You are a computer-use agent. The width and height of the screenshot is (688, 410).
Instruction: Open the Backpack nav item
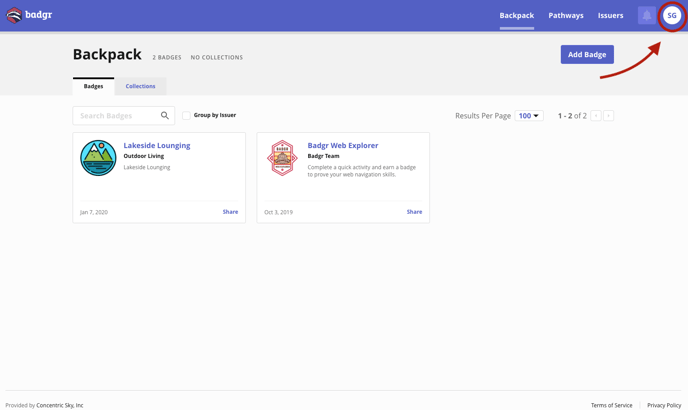coord(516,15)
